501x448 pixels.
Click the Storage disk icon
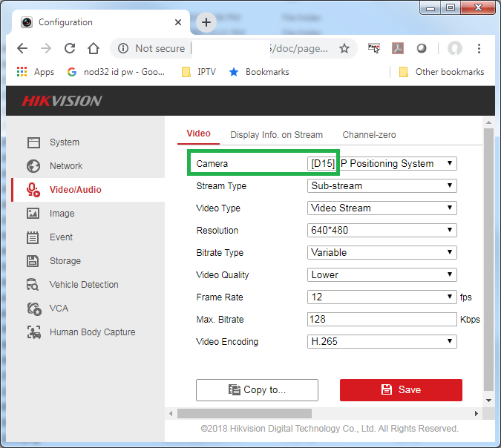click(33, 261)
